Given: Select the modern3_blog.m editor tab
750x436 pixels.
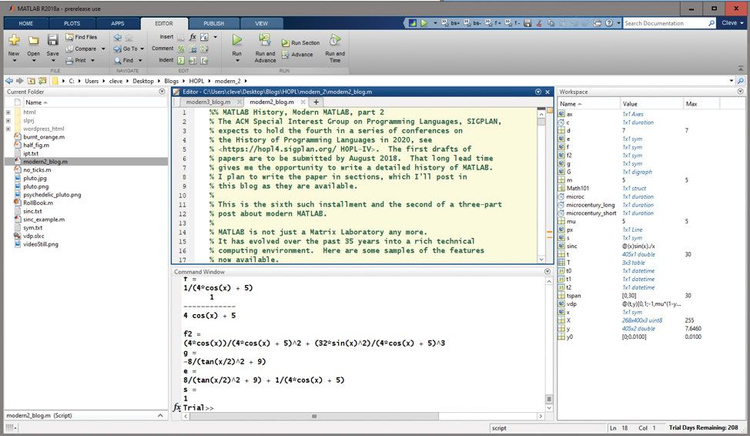Looking at the screenshot, I should tap(208, 102).
